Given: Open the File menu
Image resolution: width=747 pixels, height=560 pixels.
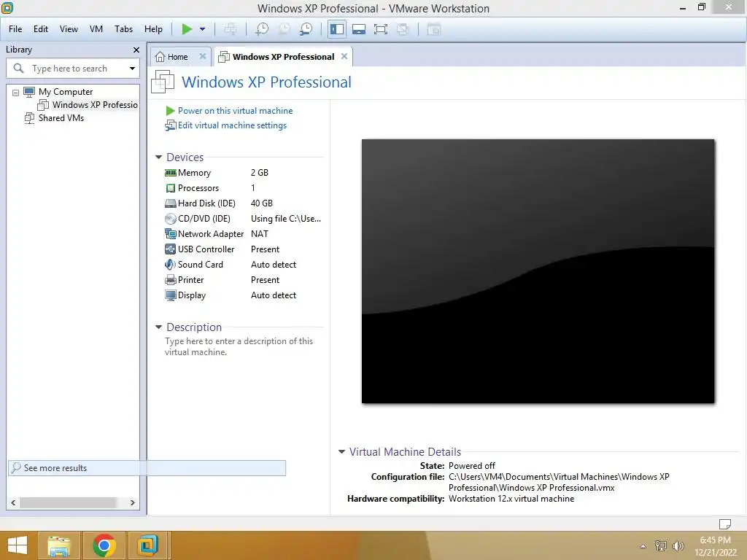Looking at the screenshot, I should (x=15, y=29).
